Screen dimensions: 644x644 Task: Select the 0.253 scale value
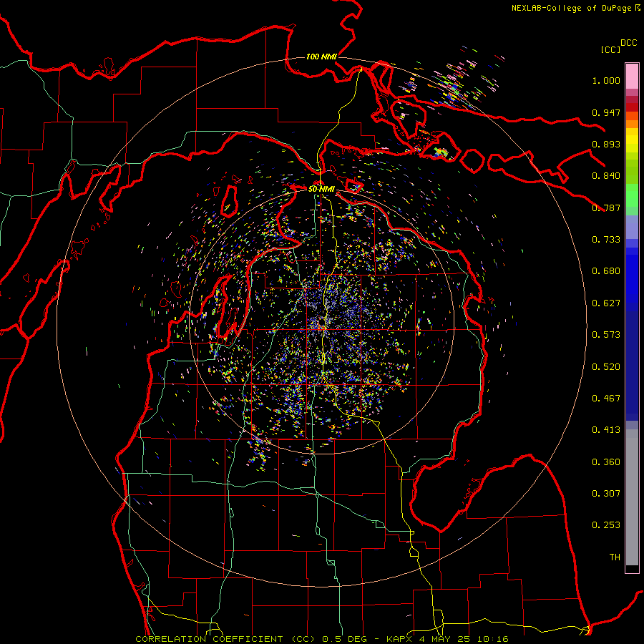(606, 525)
